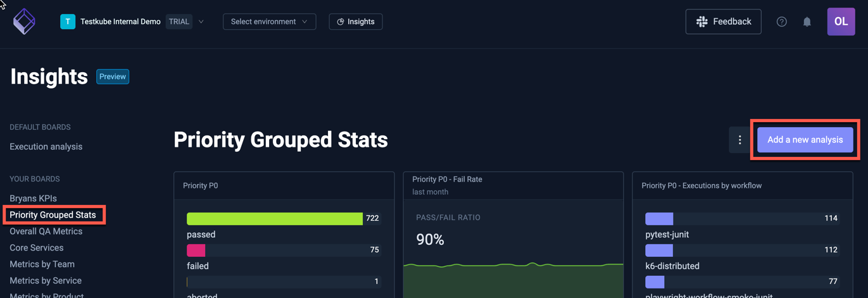Open the help question mark icon
This screenshot has height=298, width=868.
[x=782, y=22]
